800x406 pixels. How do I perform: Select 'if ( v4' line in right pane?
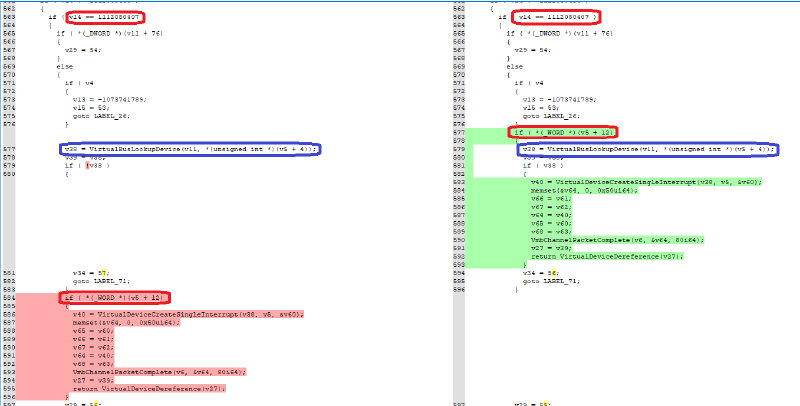point(530,83)
